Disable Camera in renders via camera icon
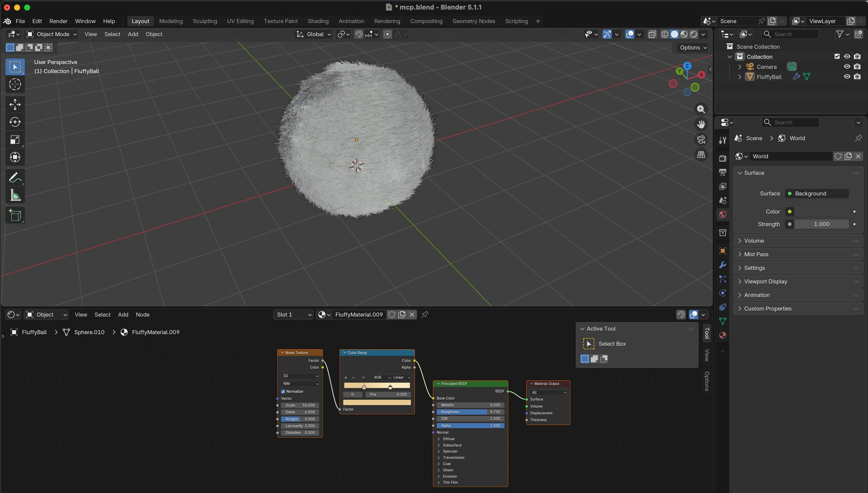Viewport: 868px width, 493px height. pyautogui.click(x=857, y=67)
